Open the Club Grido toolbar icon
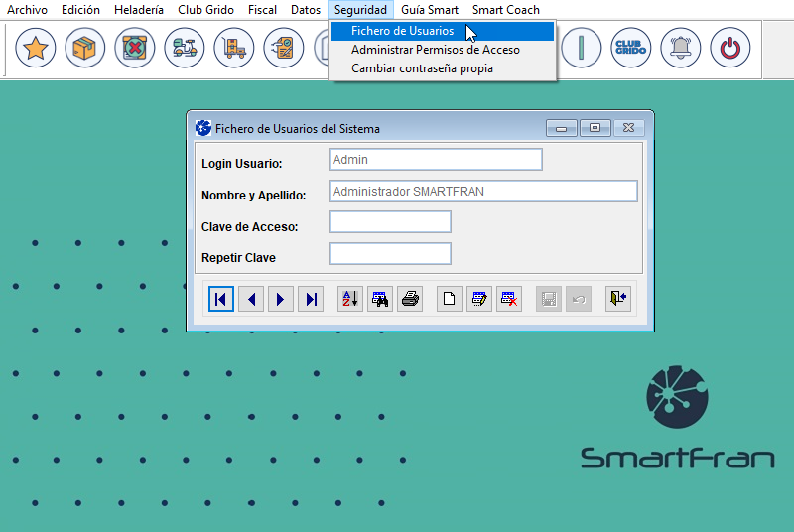 pyautogui.click(x=631, y=48)
